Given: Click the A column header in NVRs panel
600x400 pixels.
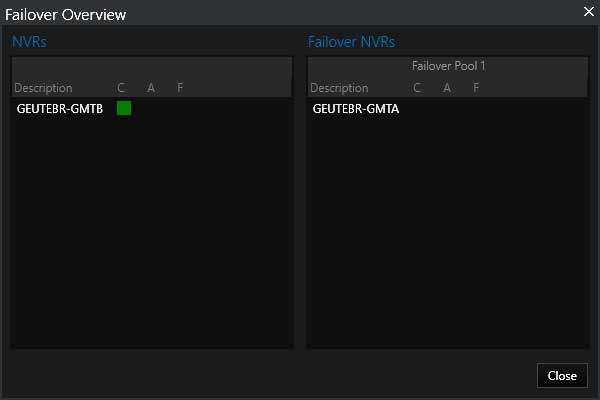Looking at the screenshot, I should [151, 88].
